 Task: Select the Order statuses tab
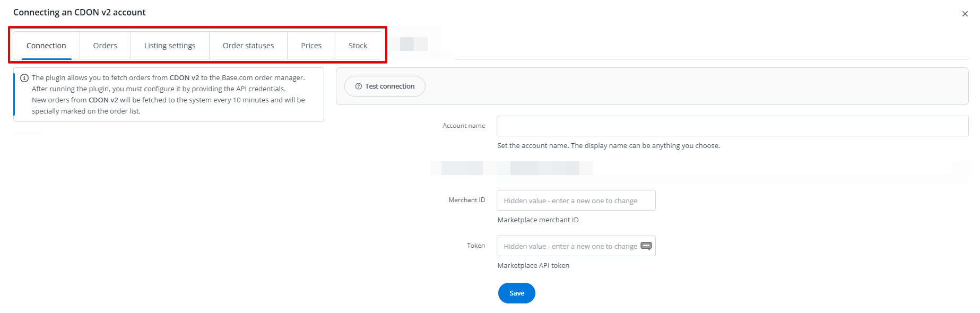[248, 46]
